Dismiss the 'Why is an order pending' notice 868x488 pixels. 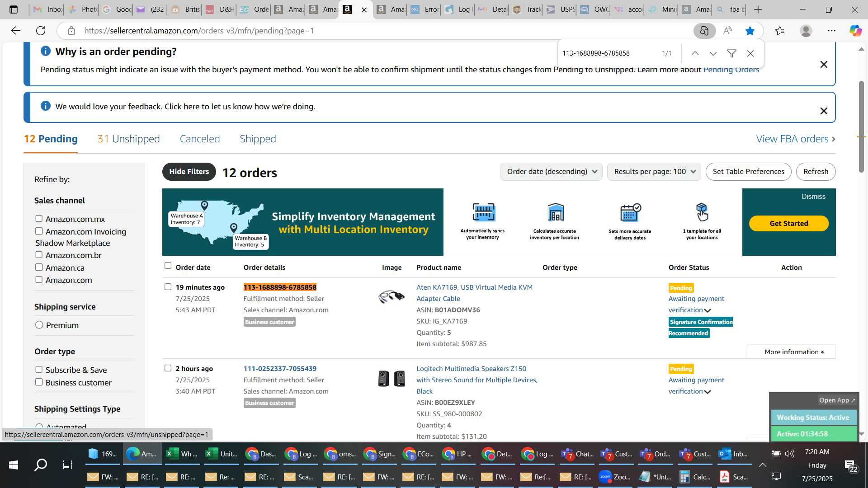pos(824,65)
